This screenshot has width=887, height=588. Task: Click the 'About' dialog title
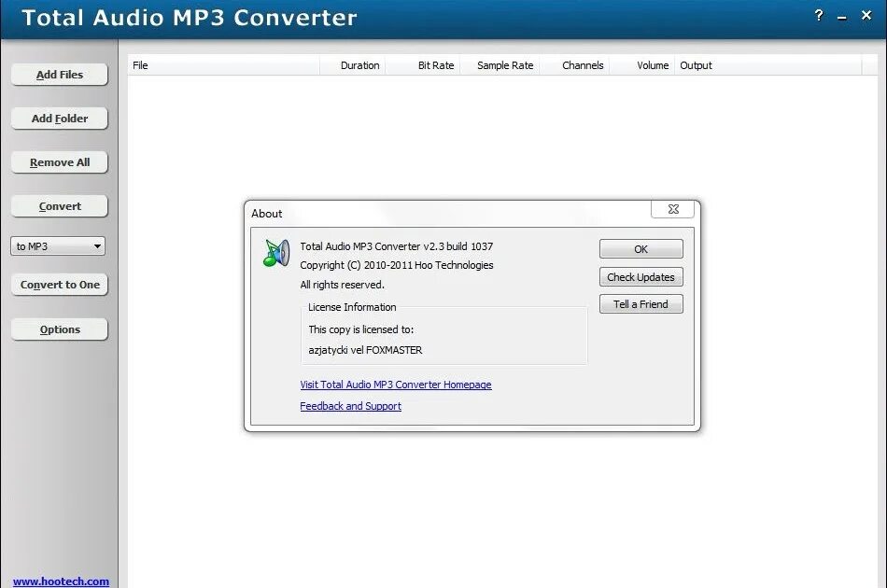coord(266,214)
